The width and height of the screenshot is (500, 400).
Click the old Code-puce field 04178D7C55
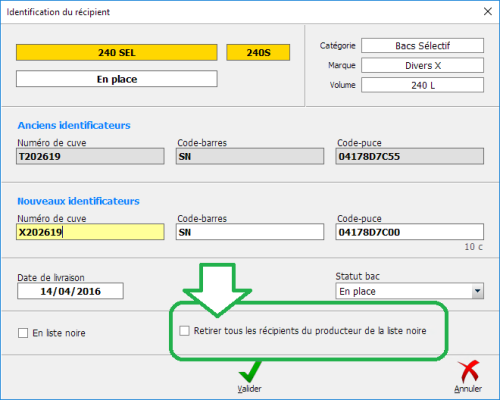coord(410,156)
